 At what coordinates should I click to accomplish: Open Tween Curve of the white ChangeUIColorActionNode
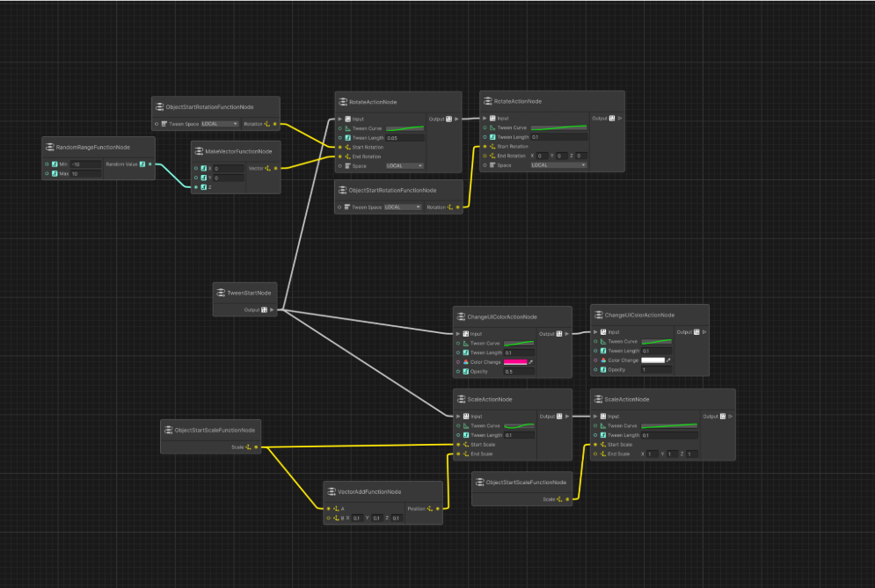pyautogui.click(x=657, y=341)
